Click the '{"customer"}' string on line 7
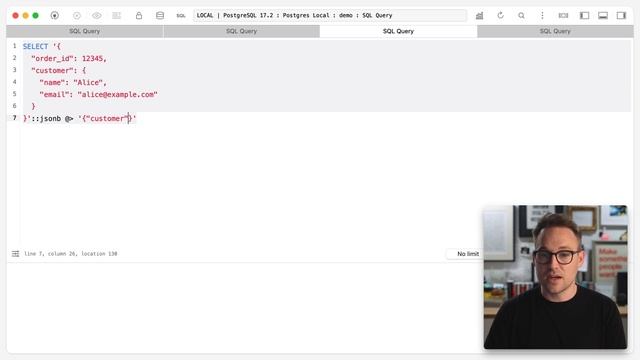 (x=107, y=118)
